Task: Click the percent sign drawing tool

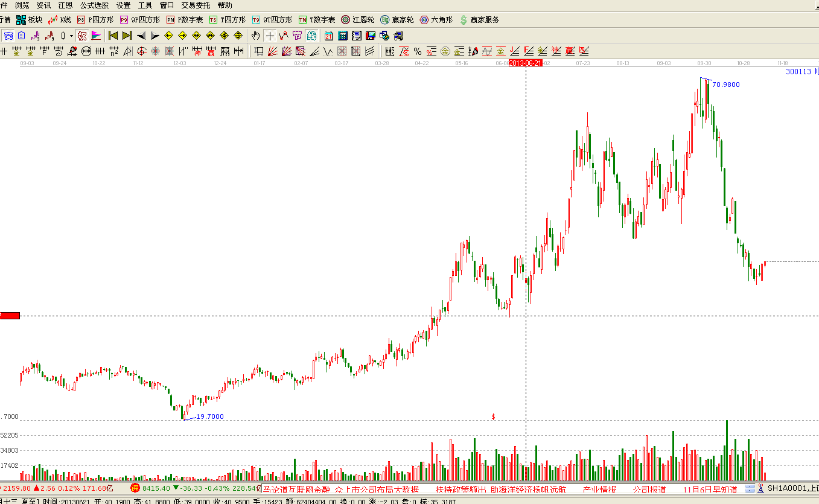Action: 418,51
